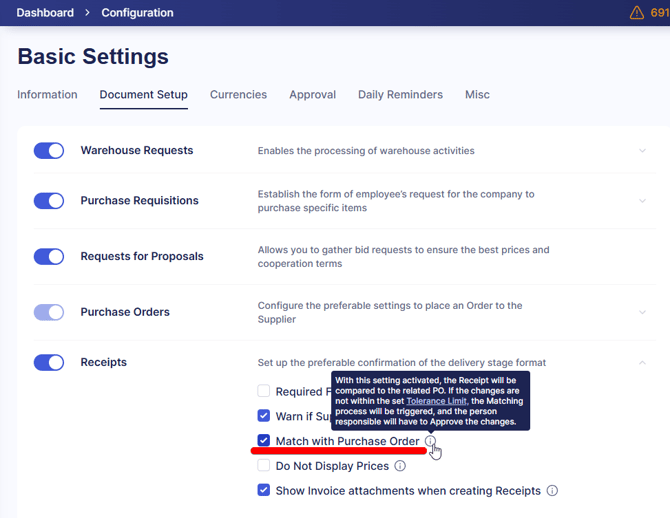This screenshot has width=670, height=518.
Task: Expand the Warehouse Requests section chevron
Action: pos(642,150)
